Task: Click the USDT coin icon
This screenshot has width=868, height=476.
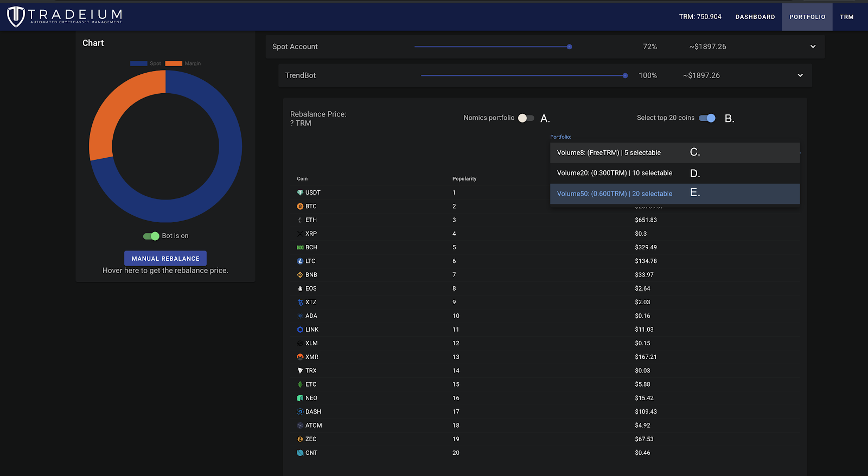Action: (x=300, y=192)
